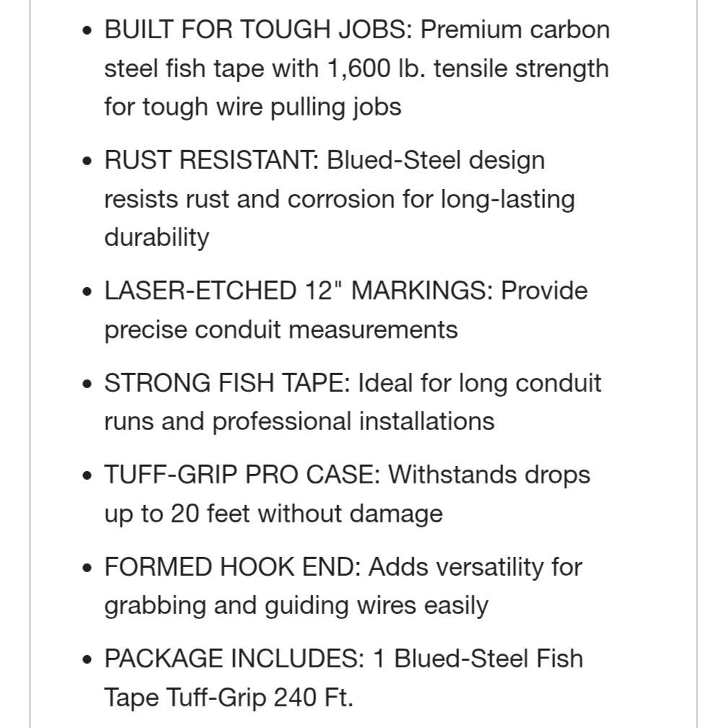
Task: Click bullet point beside PACKAGE INCLUDES
Action: tap(87, 660)
